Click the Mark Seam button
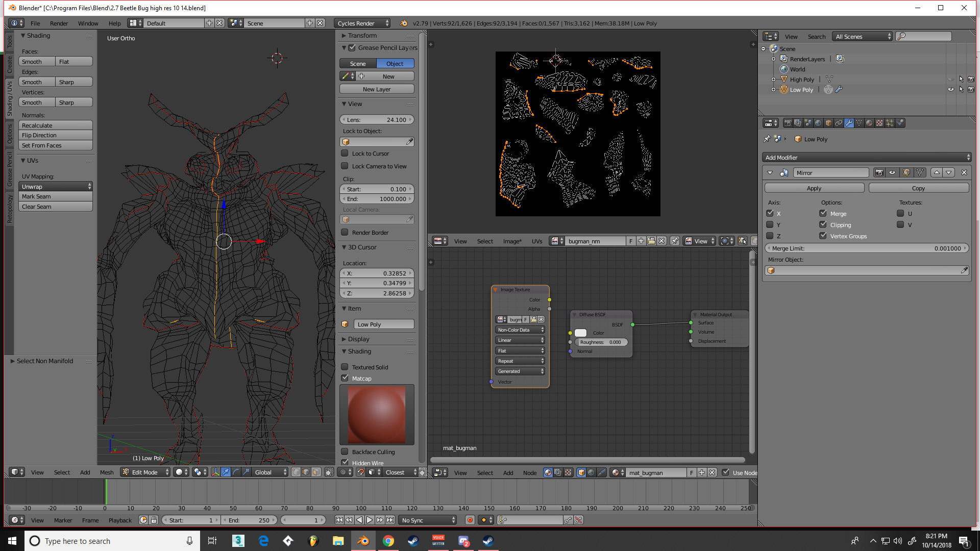The width and height of the screenshot is (980, 551). (x=56, y=196)
